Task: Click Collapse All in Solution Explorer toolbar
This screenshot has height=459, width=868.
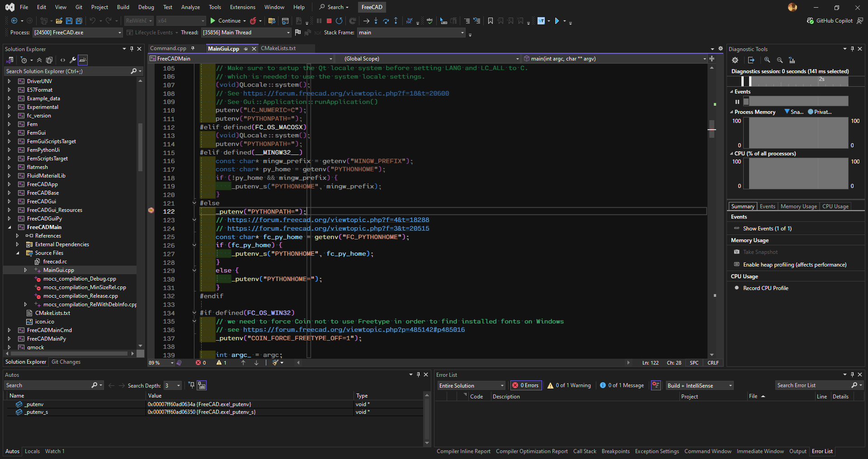Action: pos(39,60)
